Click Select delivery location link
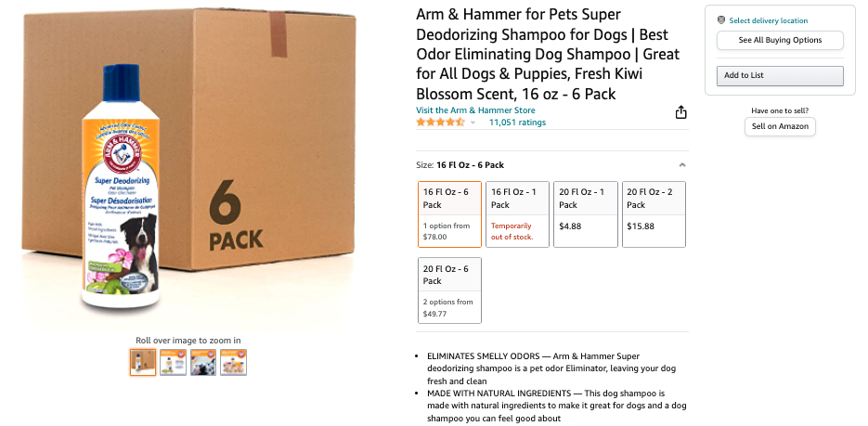The width and height of the screenshot is (868, 426). click(768, 20)
